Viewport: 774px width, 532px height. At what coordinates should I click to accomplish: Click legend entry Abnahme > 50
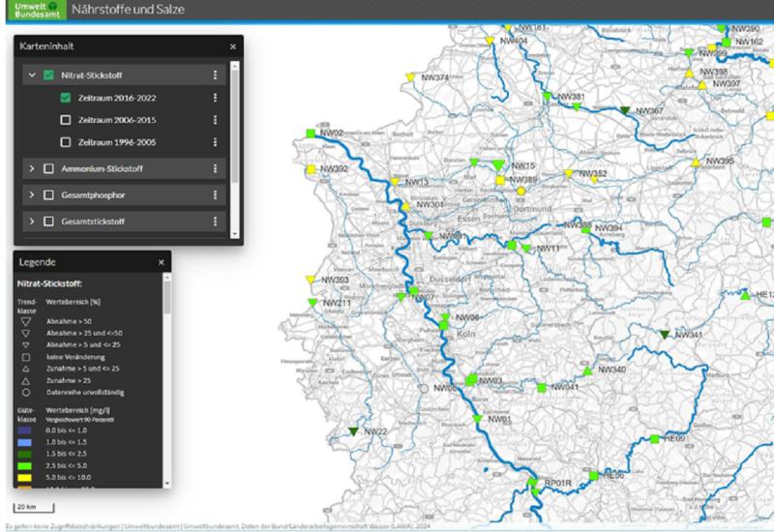tap(69, 322)
